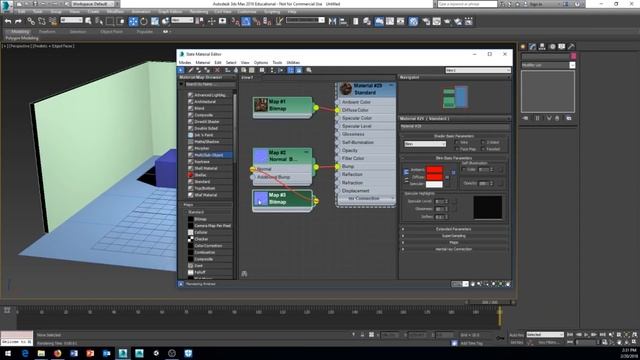
Task: Click the Undo arrow in main toolbar
Action: [7, 21]
